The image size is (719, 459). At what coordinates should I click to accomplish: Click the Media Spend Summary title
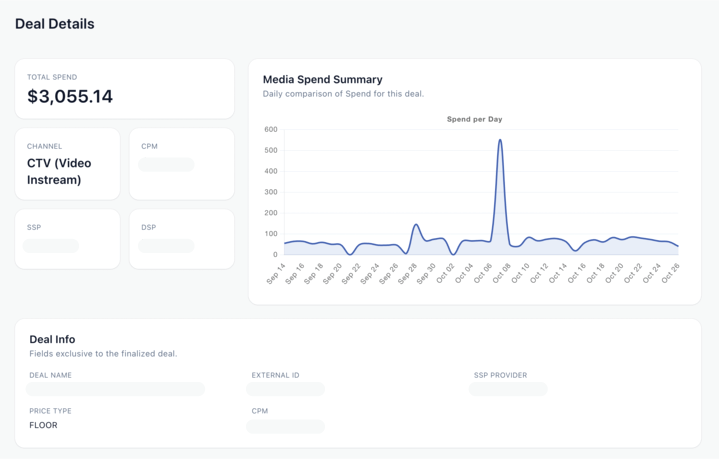(322, 80)
